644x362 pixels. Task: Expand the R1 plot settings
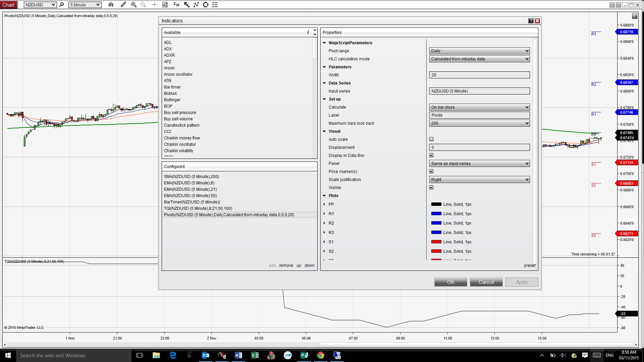pos(324,214)
